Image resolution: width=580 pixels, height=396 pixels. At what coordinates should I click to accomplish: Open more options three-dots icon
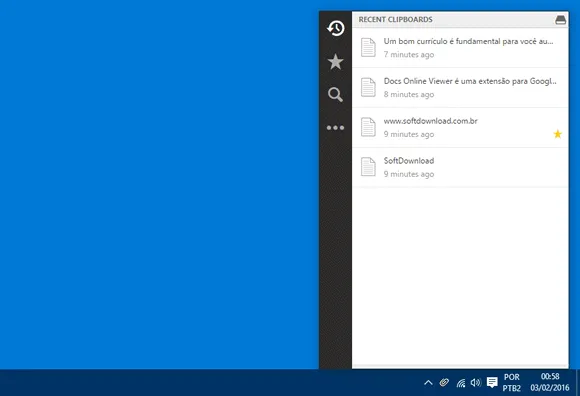335,128
